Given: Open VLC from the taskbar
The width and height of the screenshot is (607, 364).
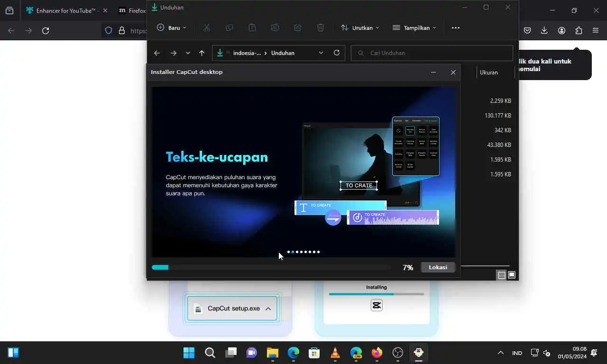Looking at the screenshot, I should click(335, 353).
